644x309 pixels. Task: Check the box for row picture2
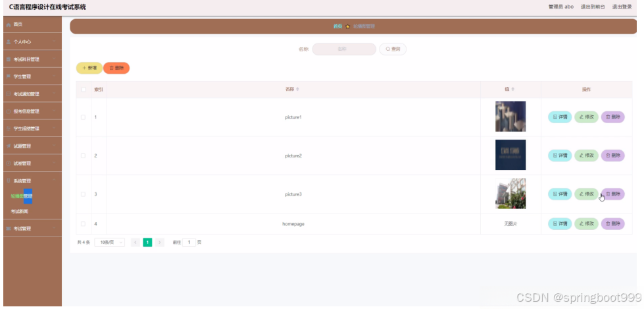[x=84, y=156]
